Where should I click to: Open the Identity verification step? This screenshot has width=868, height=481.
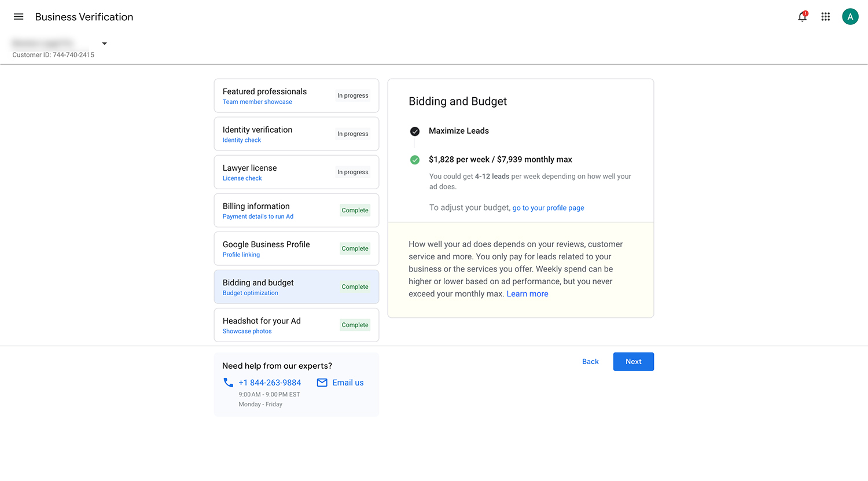(x=296, y=134)
